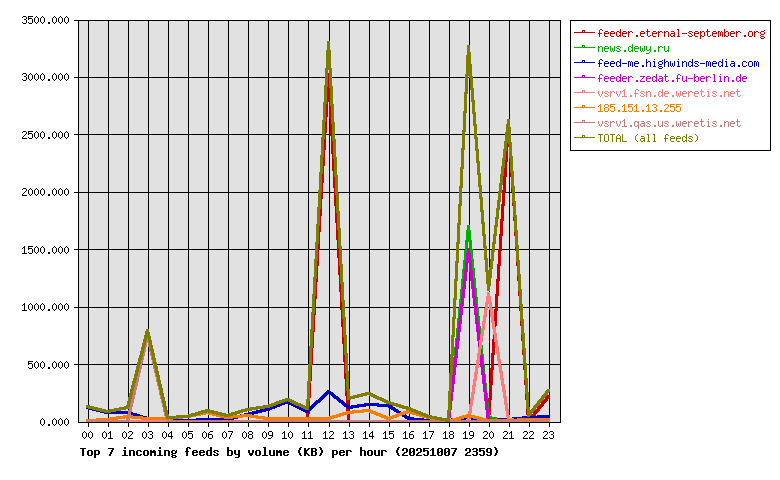The image size is (780, 480).
Task: Click the green line marker for news.dewy.ru
Action: pos(584,47)
